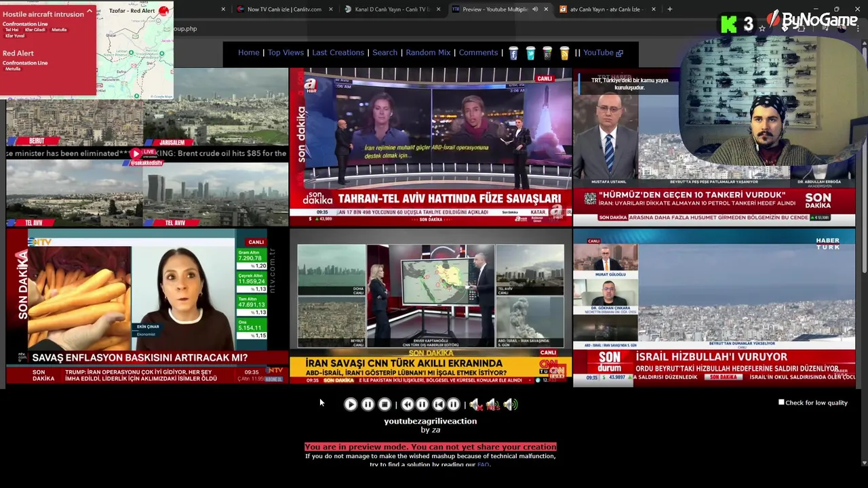Viewport: 868px width, 488px height.
Task: Open the Comments link
Action: tap(478, 53)
